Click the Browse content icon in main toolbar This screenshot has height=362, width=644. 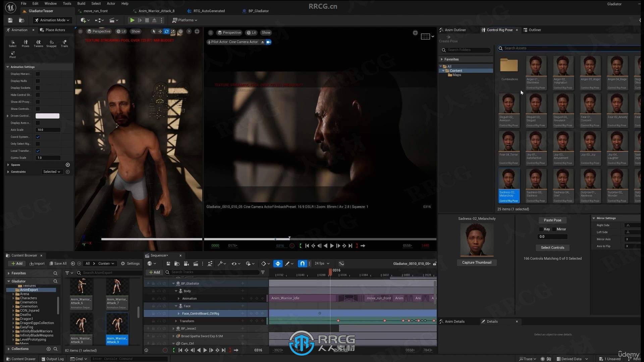pos(21,20)
